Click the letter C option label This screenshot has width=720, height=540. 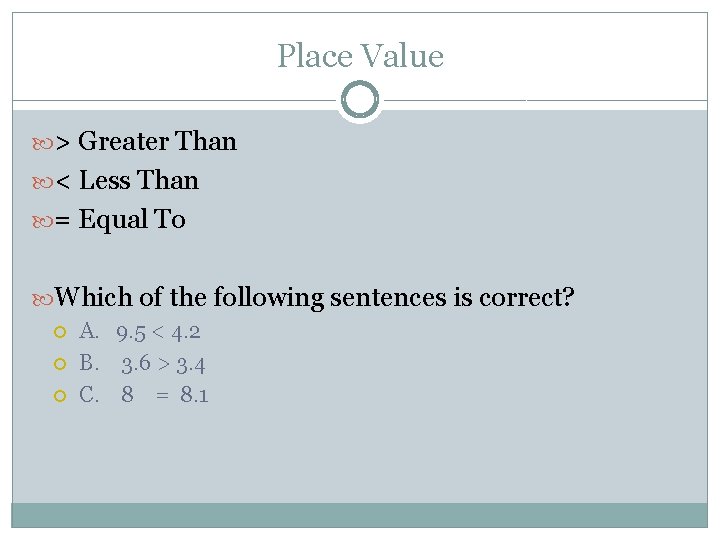click(89, 395)
